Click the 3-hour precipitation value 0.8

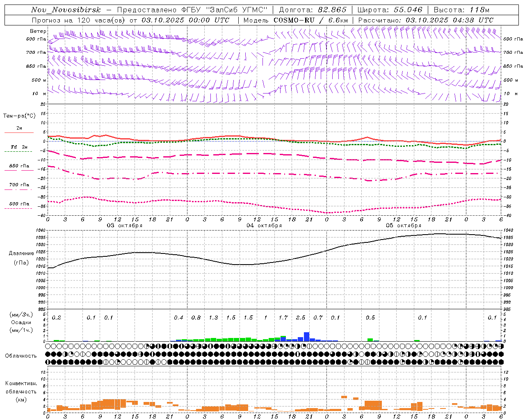[x=196, y=317]
